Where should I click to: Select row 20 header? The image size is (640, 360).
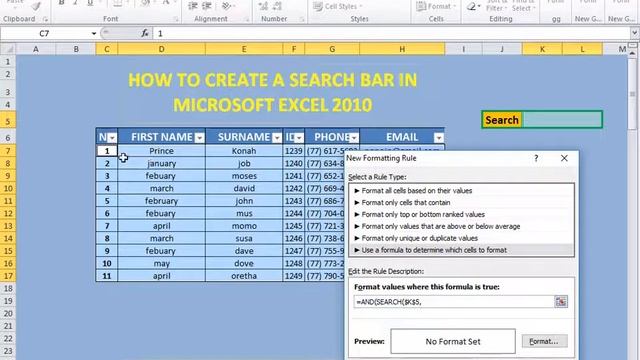click(8, 313)
